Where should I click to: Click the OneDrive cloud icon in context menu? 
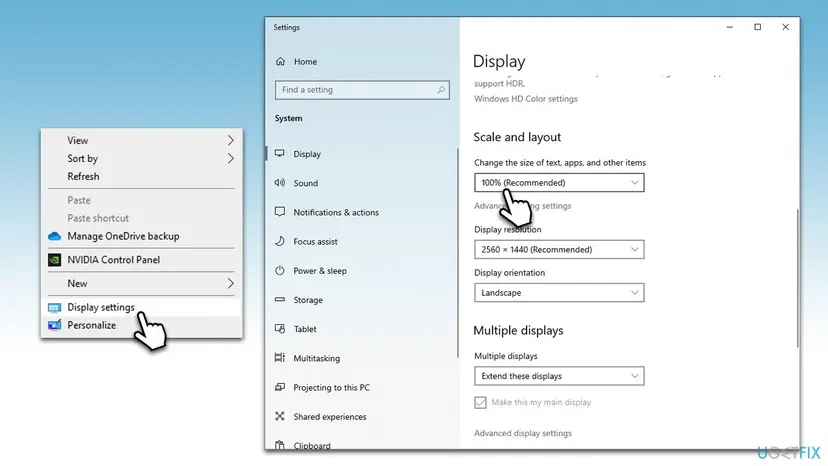(54, 236)
